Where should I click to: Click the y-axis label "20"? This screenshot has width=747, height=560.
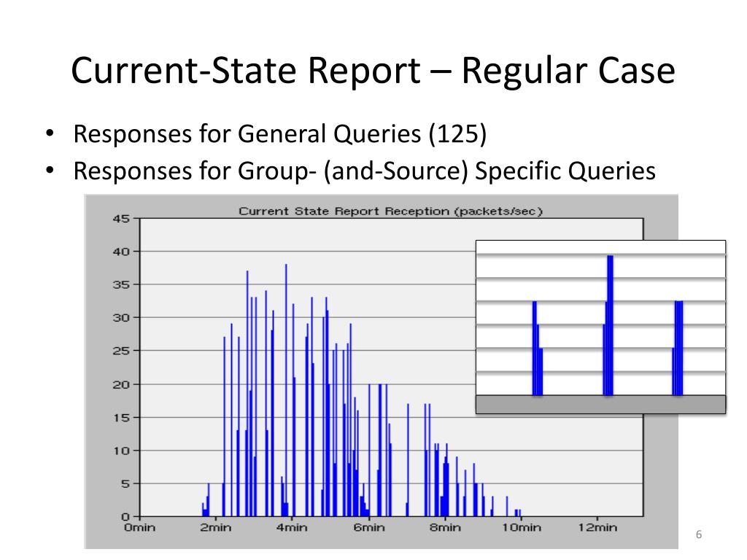[x=121, y=384]
